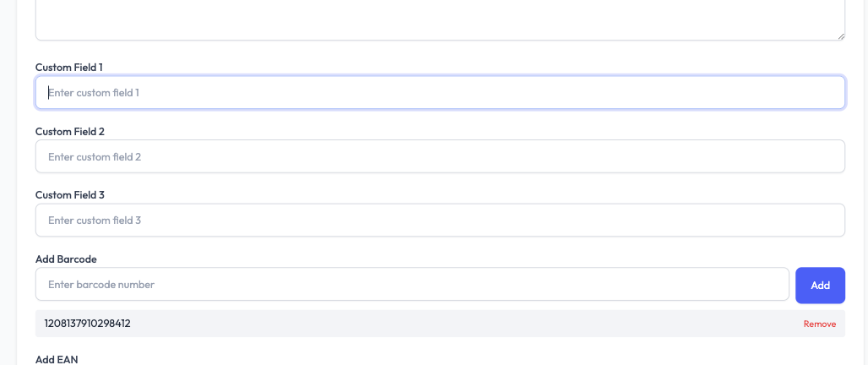Click into the Custom Field 2 input

coord(440,157)
